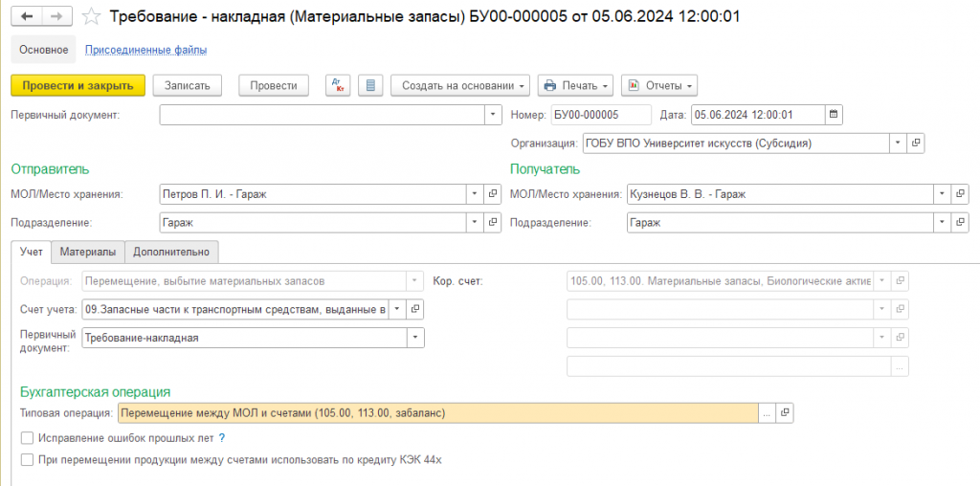Open recipient МОЛ 'Кузнецов В. В. - Гараж' form icon
The height and width of the screenshot is (486, 980).
coord(960,194)
